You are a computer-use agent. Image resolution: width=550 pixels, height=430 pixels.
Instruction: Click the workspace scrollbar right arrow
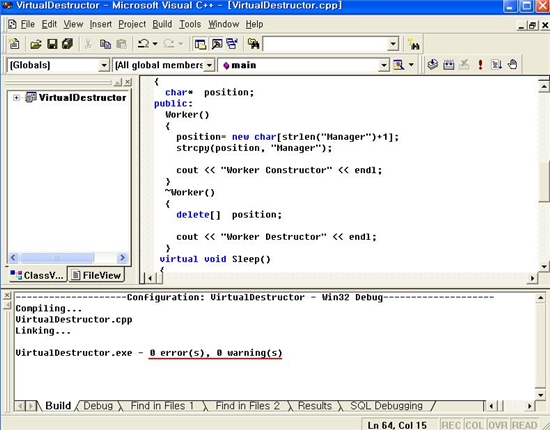point(122,258)
